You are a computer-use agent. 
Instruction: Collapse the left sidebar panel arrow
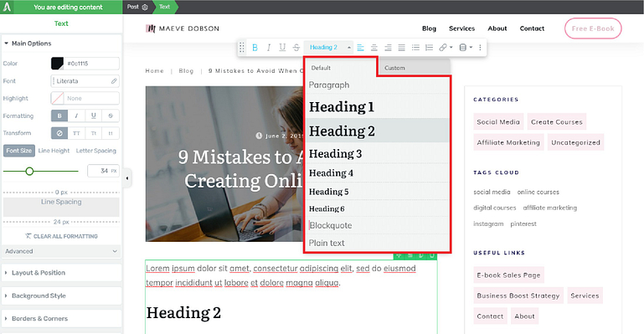tap(127, 178)
